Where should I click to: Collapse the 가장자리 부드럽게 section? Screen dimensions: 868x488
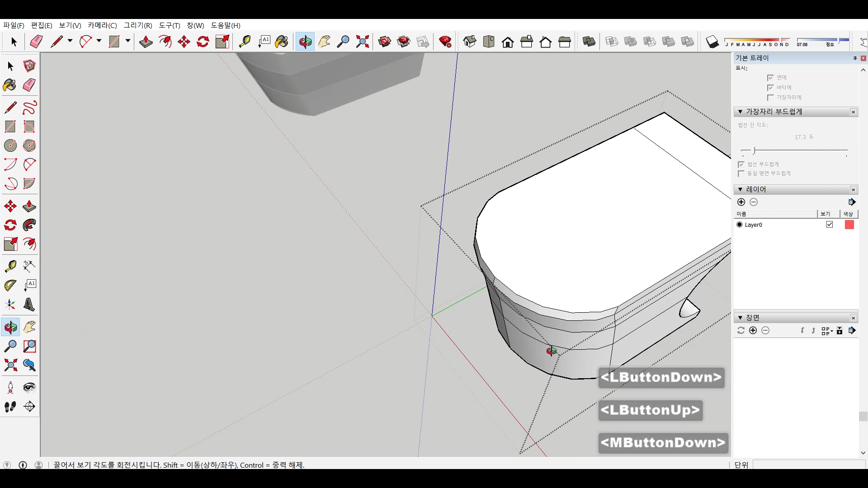pos(740,112)
